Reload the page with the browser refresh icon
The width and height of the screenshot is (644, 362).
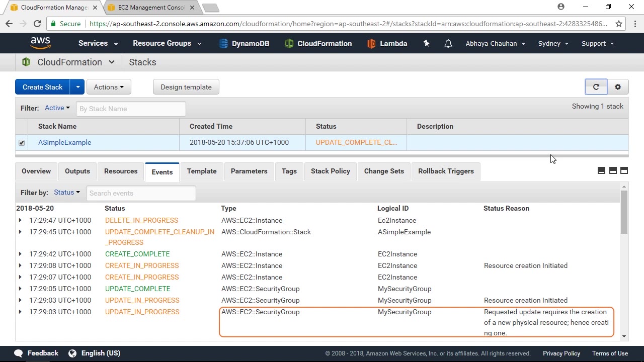(x=37, y=24)
